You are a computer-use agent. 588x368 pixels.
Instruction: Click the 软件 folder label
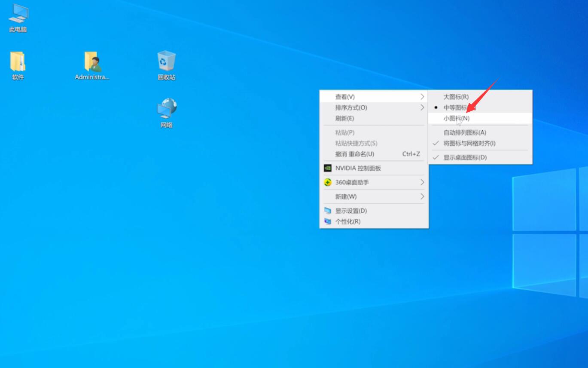(18, 77)
